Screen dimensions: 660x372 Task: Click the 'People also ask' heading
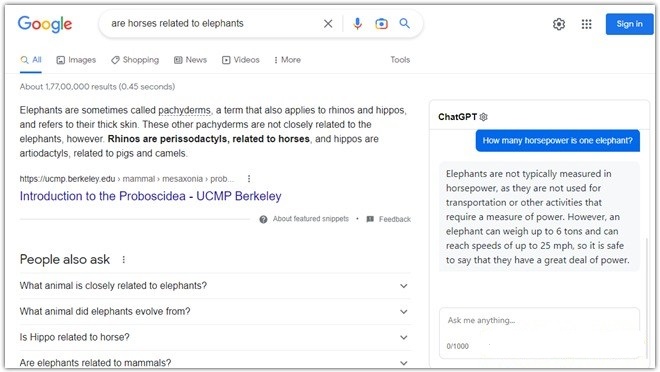tap(65, 260)
